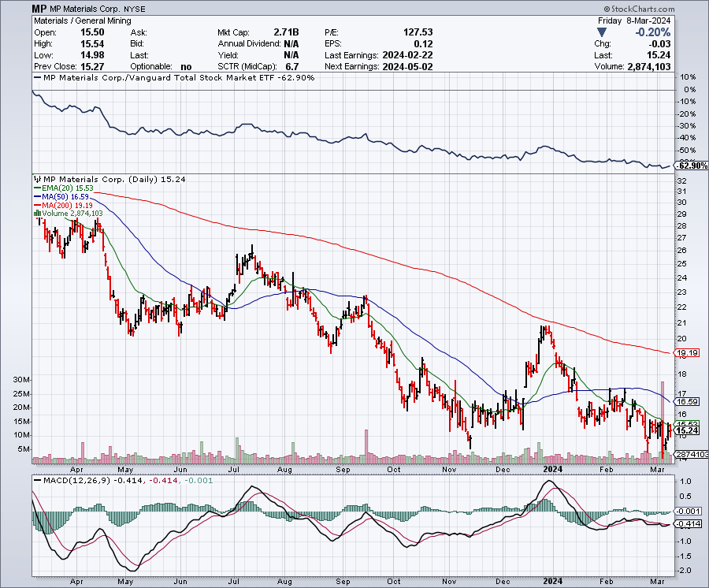Viewport: 709px width, 588px height.
Task: Click the MACD line icon in bottom panel legend
Action: [x=37, y=479]
